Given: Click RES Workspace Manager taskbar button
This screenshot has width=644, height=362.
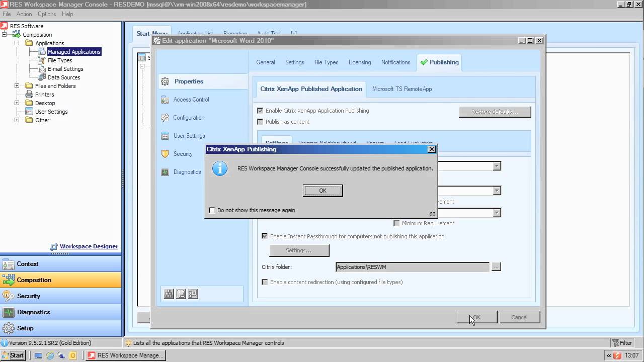Looking at the screenshot, I should (126, 355).
